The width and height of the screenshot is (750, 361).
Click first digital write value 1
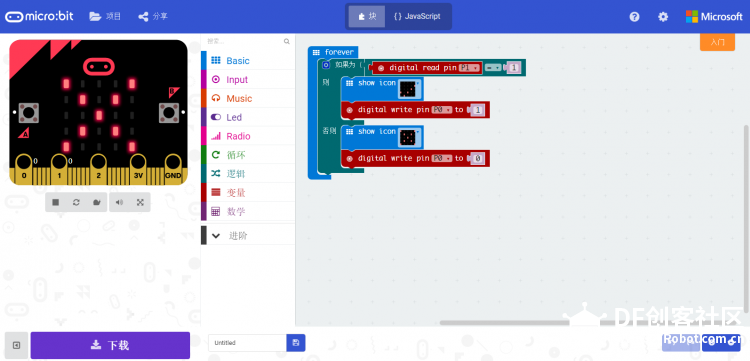477,110
